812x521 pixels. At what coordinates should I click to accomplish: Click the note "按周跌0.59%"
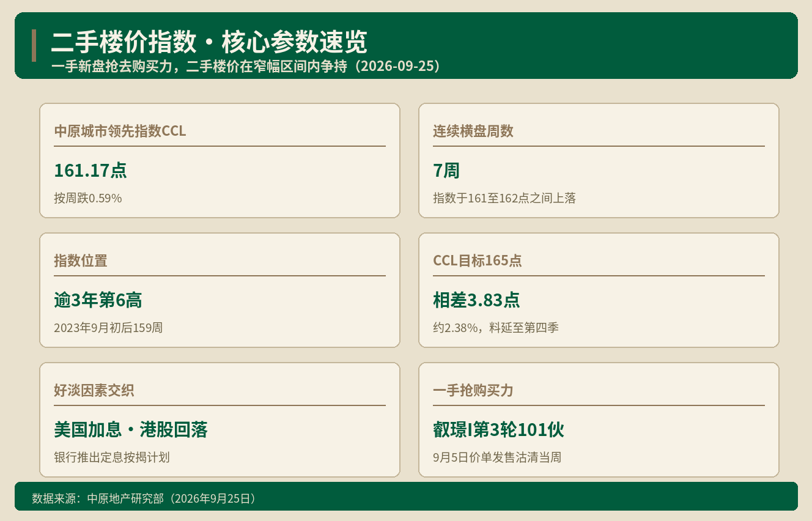[x=88, y=198]
